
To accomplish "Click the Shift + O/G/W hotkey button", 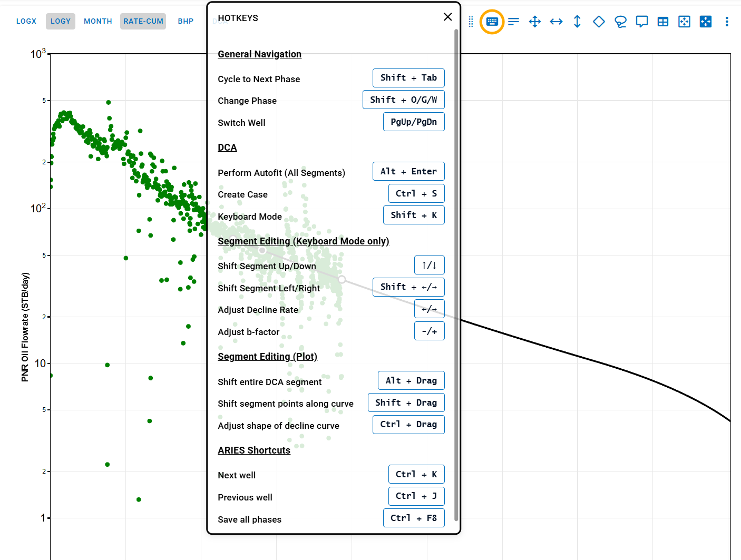I will tap(404, 100).
